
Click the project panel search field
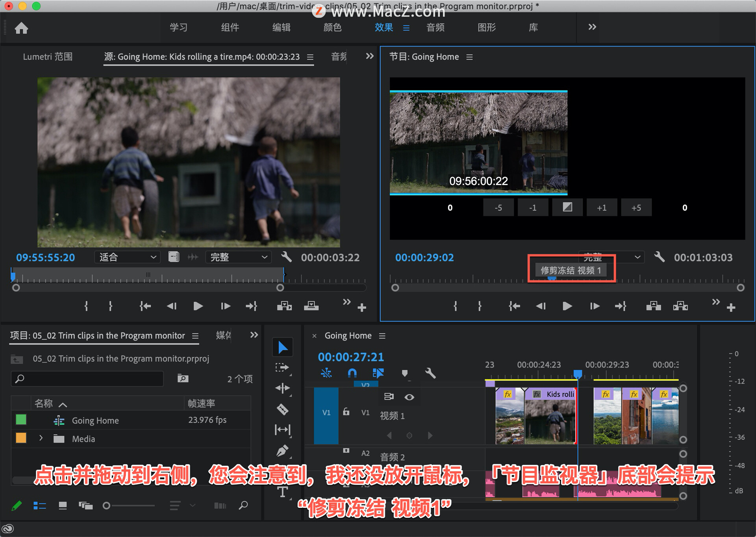click(87, 379)
